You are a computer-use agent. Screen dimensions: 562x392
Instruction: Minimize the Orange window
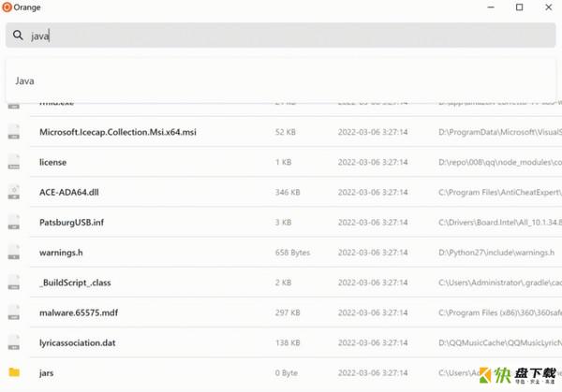pyautogui.click(x=491, y=7)
